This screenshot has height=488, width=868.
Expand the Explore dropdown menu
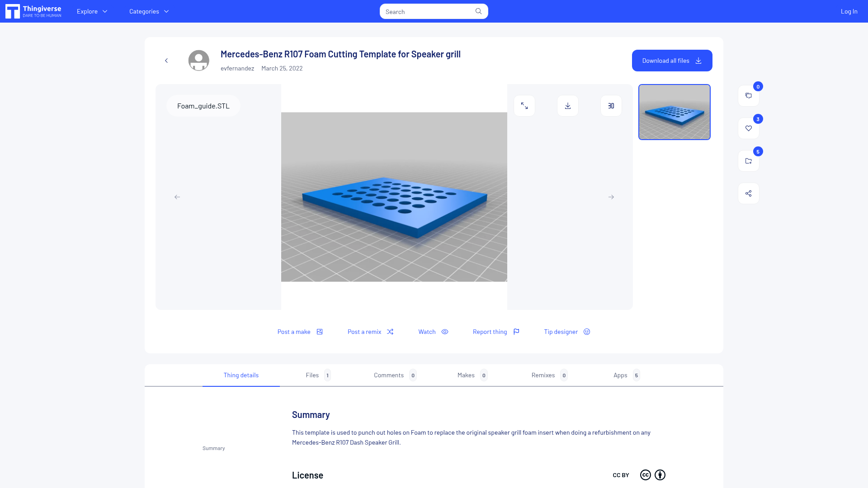[x=92, y=11]
